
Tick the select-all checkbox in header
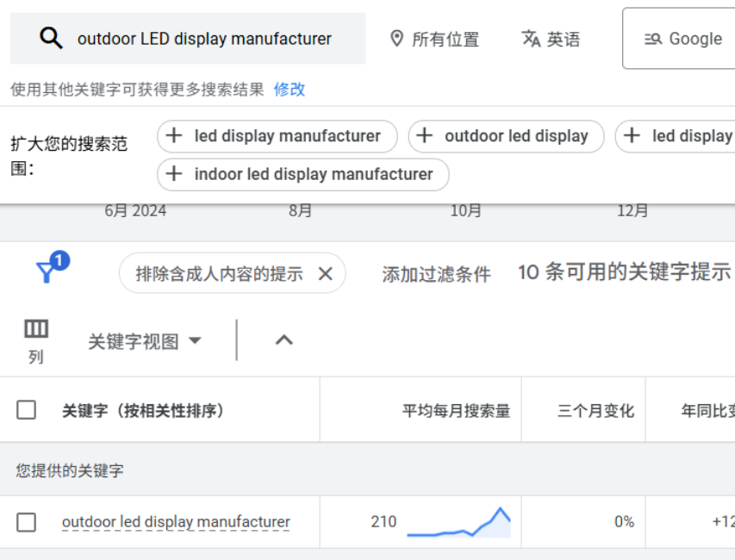pos(27,410)
